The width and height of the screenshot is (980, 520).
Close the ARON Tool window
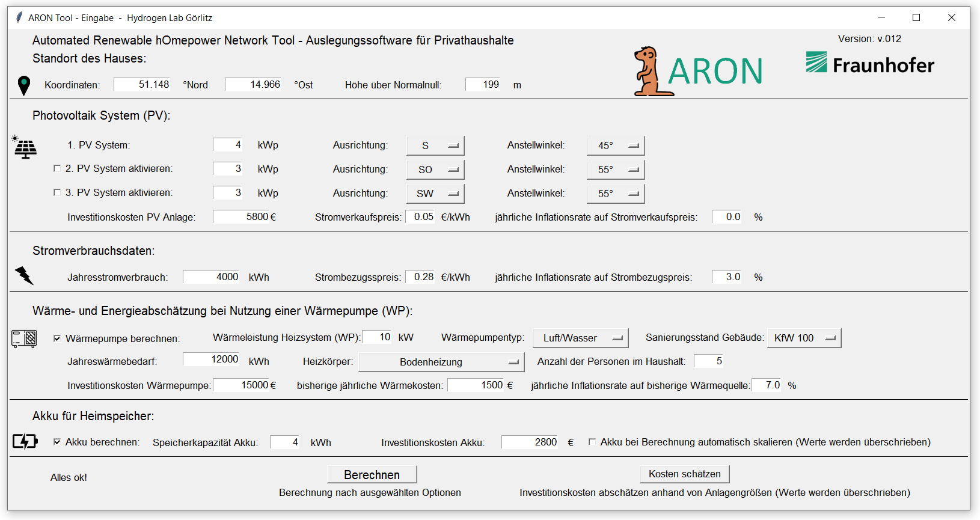tap(952, 17)
